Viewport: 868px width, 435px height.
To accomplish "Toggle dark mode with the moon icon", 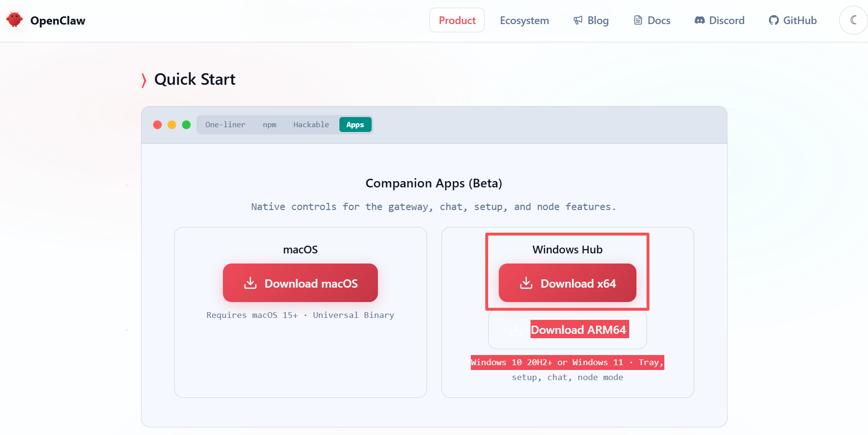I will point(854,20).
